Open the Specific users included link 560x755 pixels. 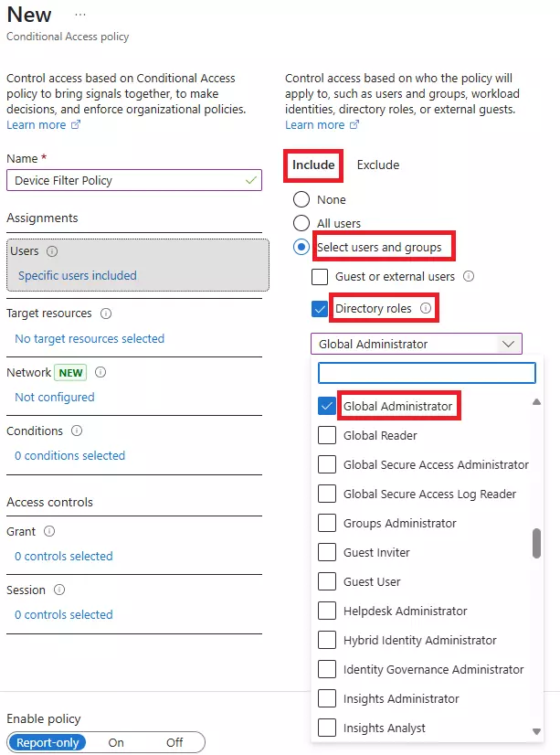(77, 276)
